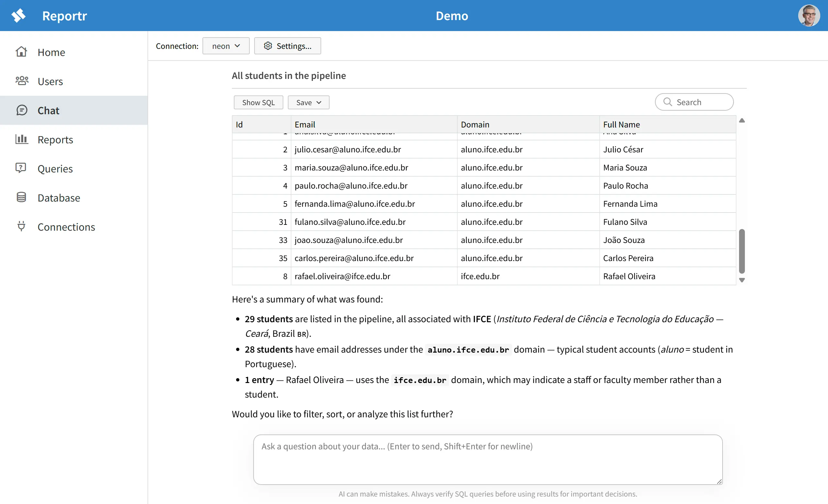Expand the Save dropdown menu

308,103
